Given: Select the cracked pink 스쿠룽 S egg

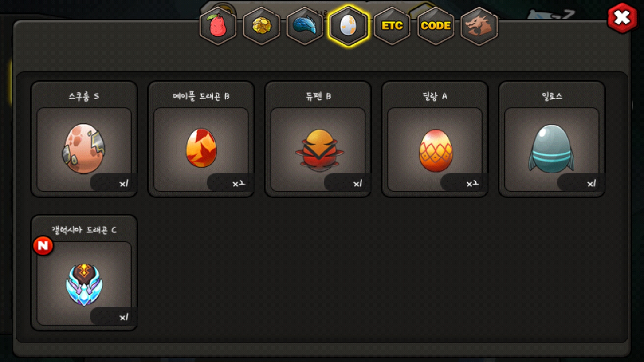Looking at the screenshot, I should (84, 149).
